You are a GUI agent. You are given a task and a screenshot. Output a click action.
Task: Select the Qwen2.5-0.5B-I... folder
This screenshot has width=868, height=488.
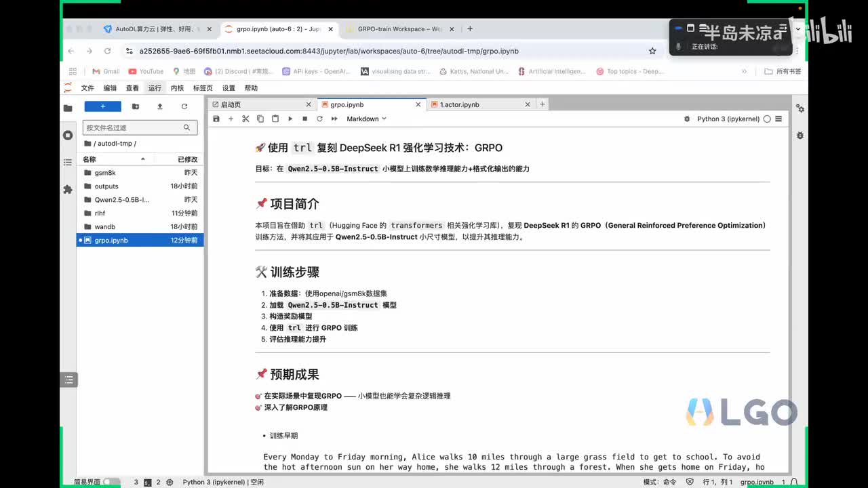click(140, 200)
